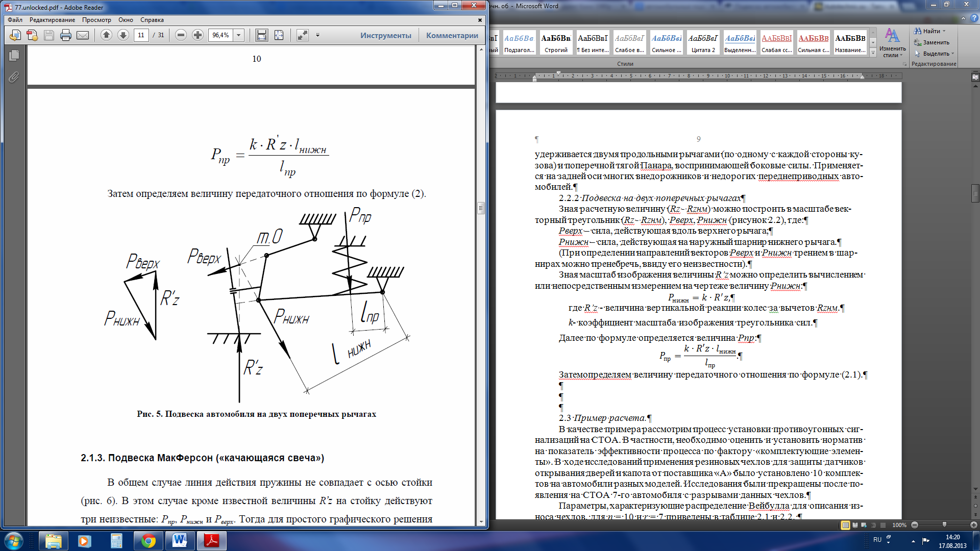Go to the previous page with the up arrow
Viewport: 980px width, 551px height.
tap(106, 35)
